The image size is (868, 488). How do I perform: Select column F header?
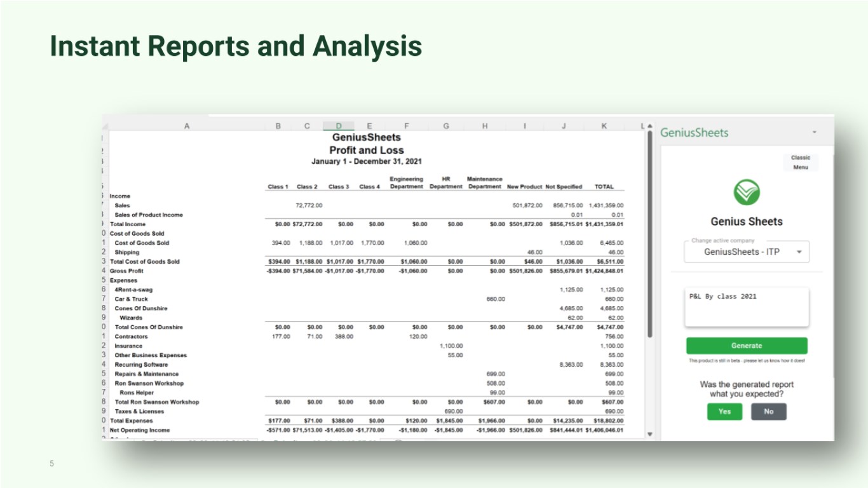407,126
